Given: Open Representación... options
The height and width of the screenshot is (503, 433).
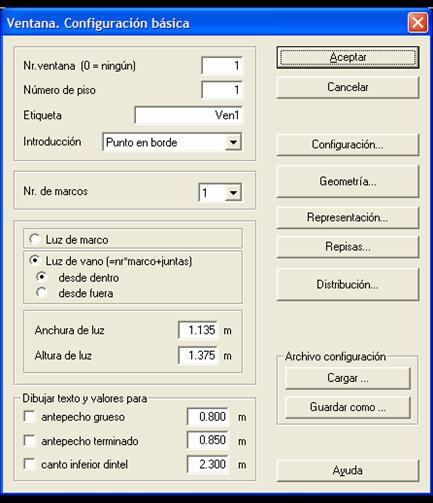Looking at the screenshot, I should click(347, 218).
